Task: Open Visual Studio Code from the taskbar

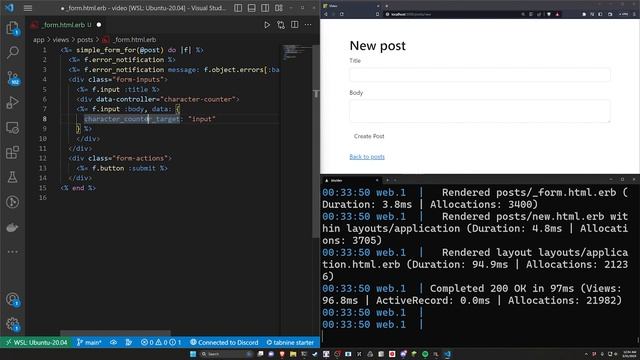Action: 448,354
